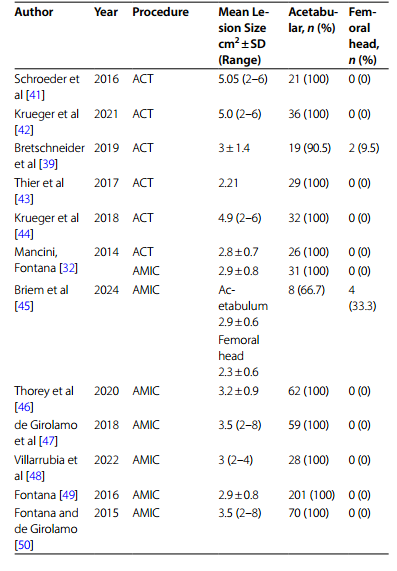Click the Procedure column header

pos(161,12)
